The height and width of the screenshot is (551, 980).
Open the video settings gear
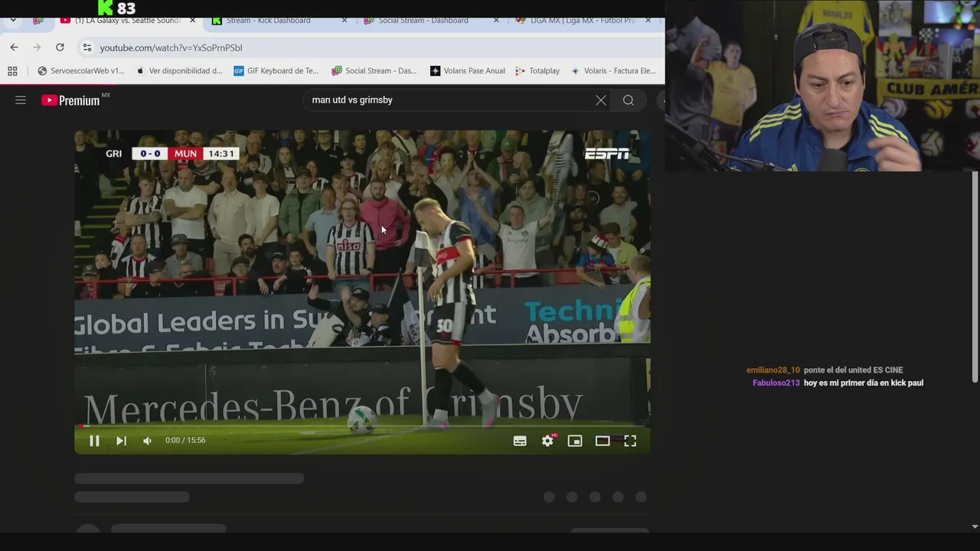(547, 441)
